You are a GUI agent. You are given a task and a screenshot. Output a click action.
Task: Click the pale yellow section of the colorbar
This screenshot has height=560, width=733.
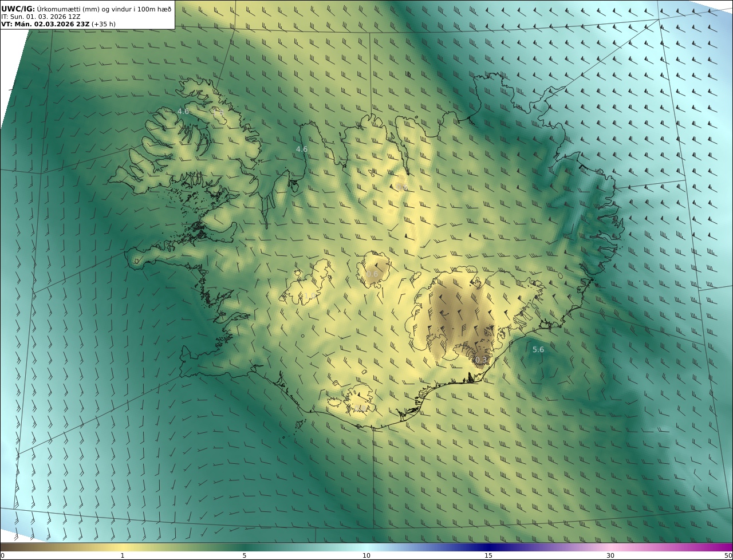tap(123, 547)
